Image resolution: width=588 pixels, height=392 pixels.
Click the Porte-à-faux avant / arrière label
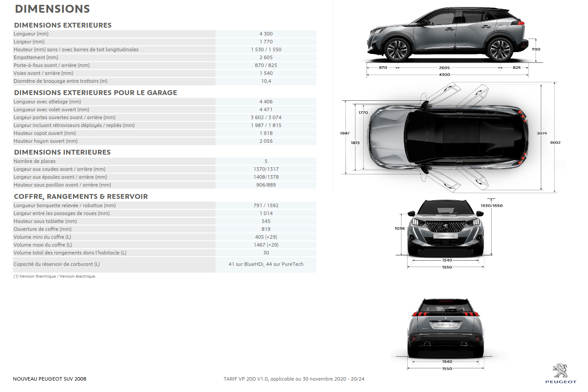(52, 65)
